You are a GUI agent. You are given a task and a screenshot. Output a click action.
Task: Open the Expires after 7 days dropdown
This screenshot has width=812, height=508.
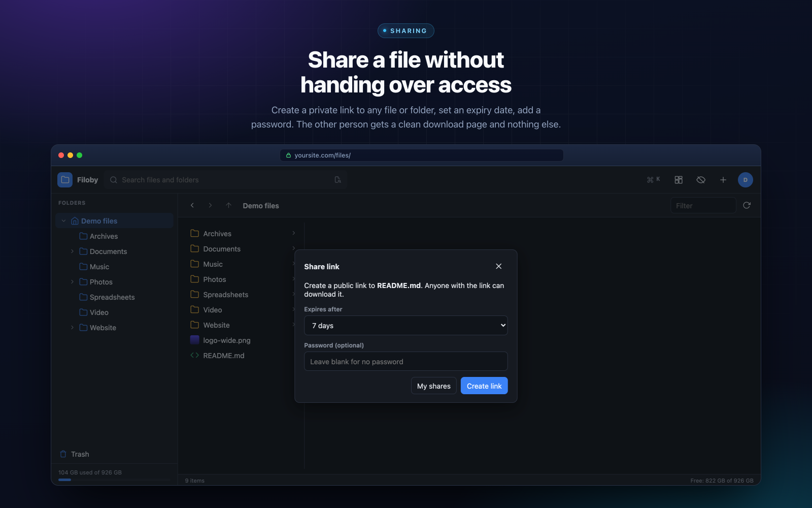406,326
